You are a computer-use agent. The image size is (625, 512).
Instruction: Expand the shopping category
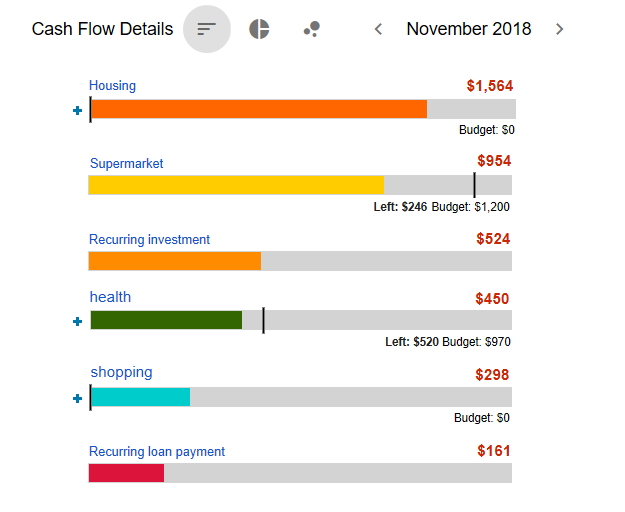(78, 398)
